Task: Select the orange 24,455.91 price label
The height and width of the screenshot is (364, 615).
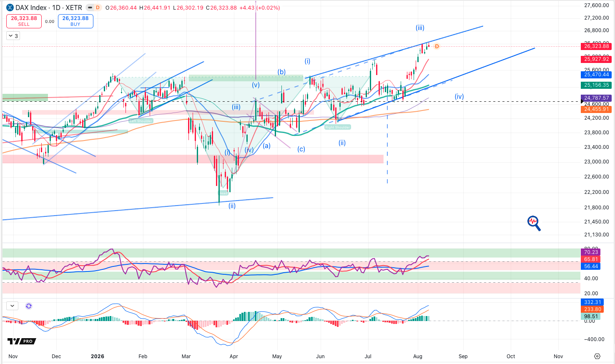Action: point(596,109)
